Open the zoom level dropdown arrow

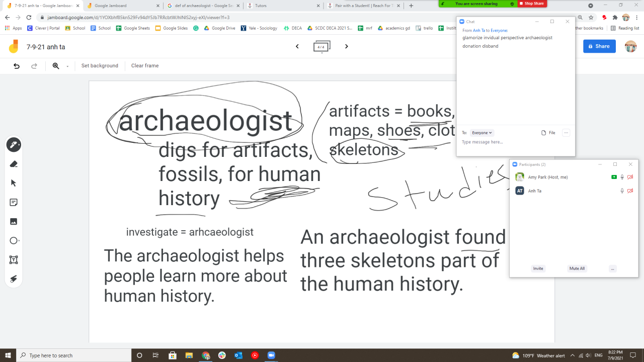pos(67,66)
